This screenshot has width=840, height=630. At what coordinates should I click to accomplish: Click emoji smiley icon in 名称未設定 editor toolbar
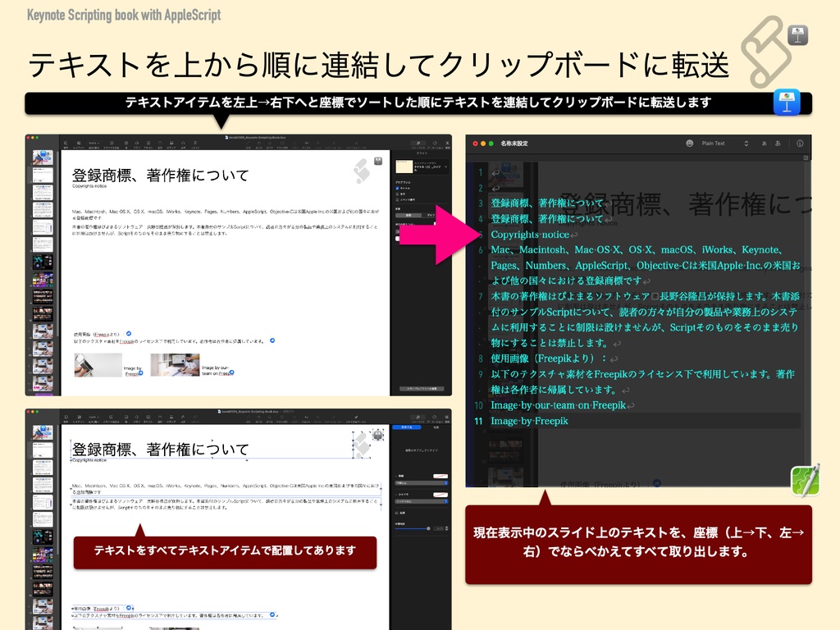[x=689, y=143]
